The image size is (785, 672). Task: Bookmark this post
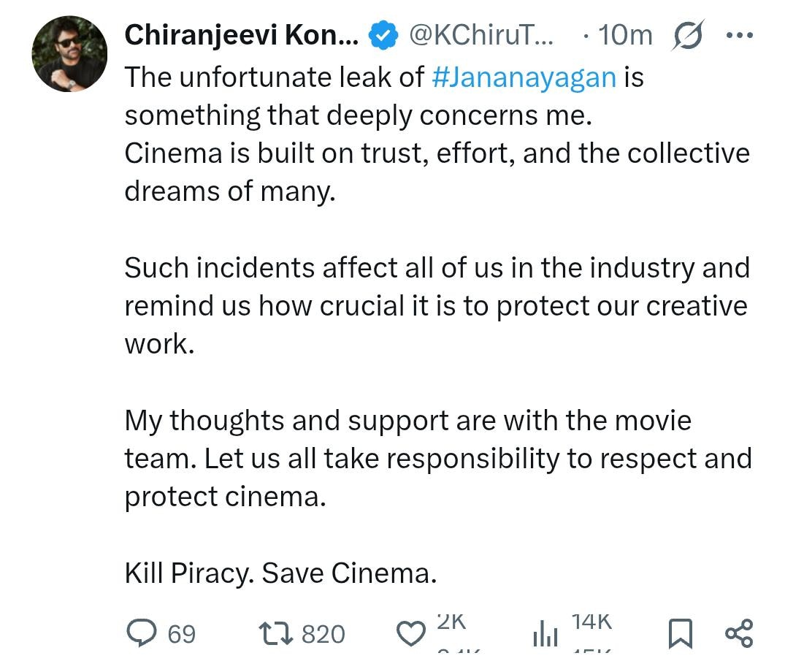[x=680, y=633]
